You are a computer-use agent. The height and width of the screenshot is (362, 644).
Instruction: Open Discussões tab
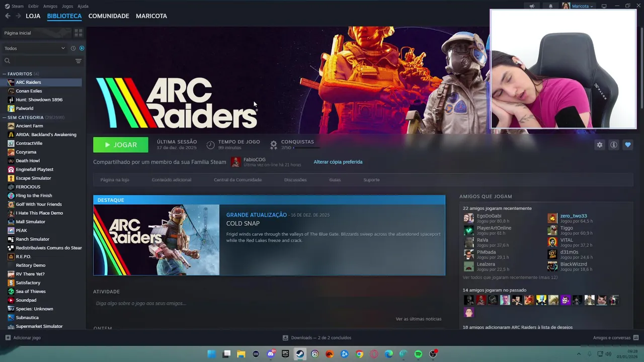295,180
